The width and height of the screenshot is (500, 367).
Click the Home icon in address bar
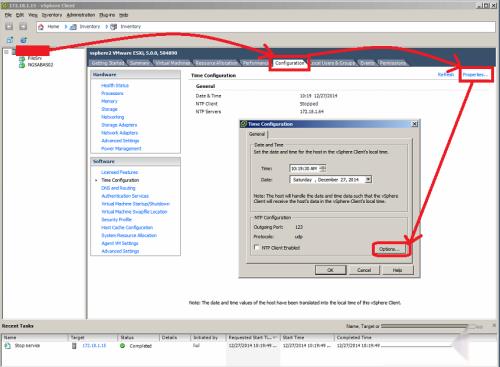point(41,27)
